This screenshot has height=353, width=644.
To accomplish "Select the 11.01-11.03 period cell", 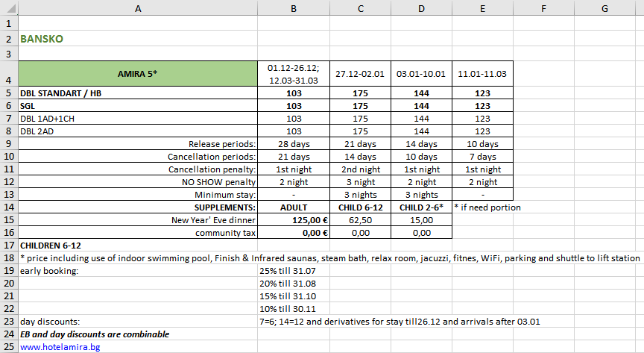I will [x=482, y=74].
